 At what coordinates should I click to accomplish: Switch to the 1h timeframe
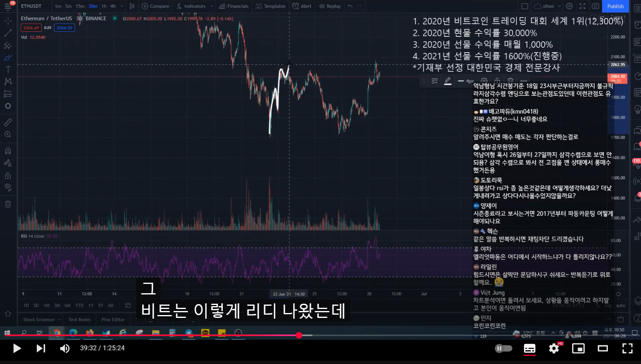coord(104,6)
